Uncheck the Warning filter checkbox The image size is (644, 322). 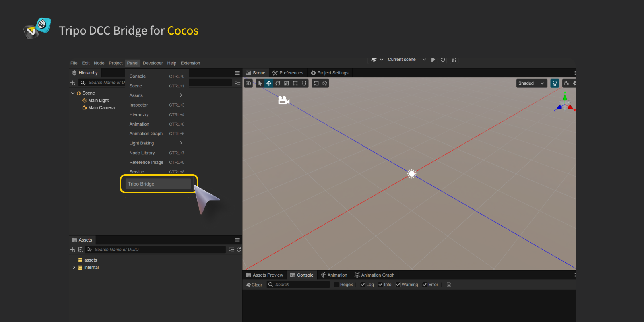tap(398, 285)
